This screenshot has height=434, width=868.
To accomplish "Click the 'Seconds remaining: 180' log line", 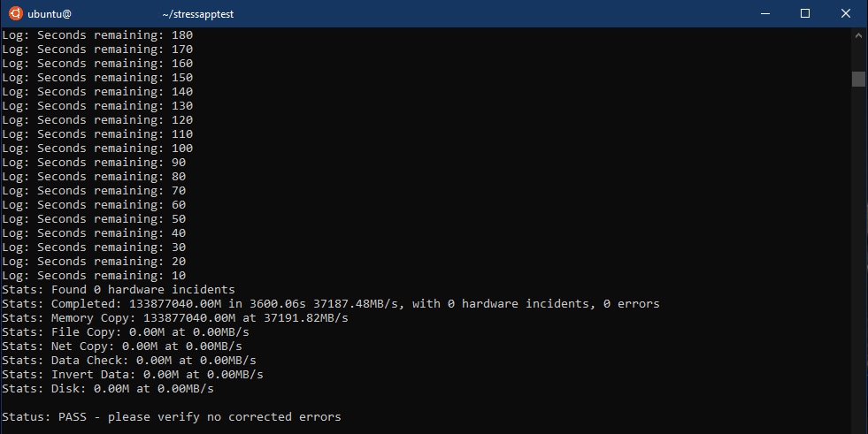I will pyautogui.click(x=97, y=34).
